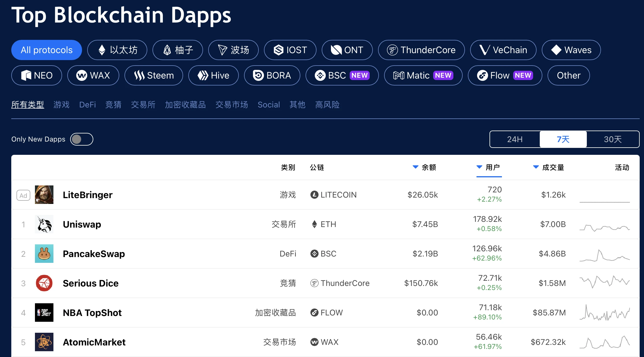Viewport: 644px width, 357px height.
Task: Click the LITECOIN chain label
Action: coord(334,195)
